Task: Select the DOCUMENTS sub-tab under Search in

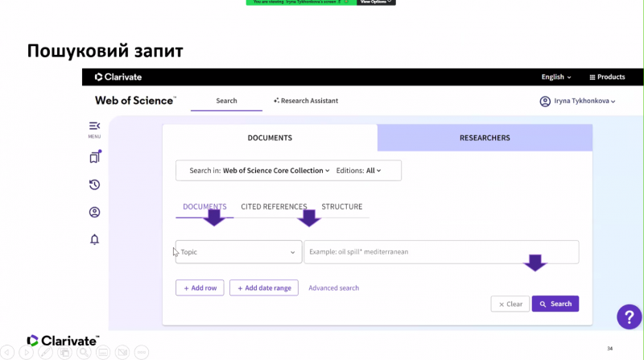Action: [204, 207]
